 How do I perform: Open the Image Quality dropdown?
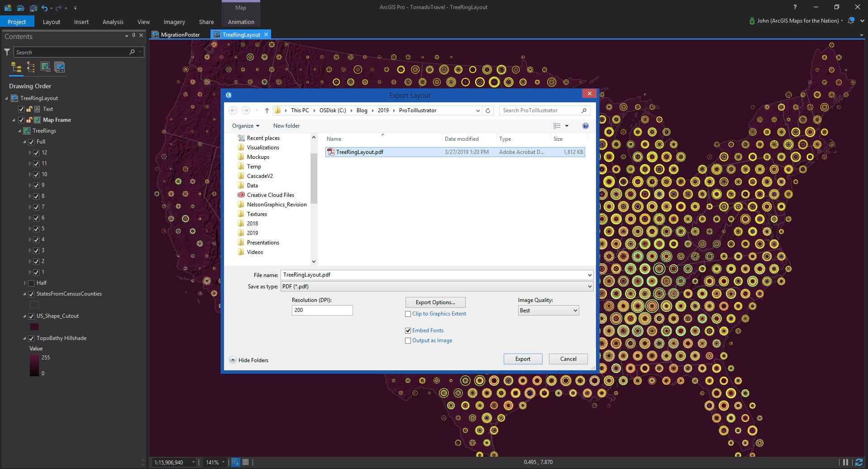tap(548, 311)
